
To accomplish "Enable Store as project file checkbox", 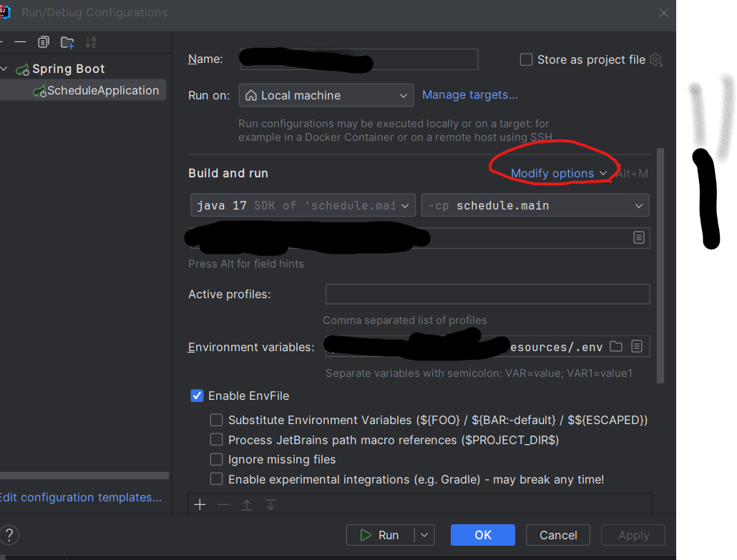I will [x=526, y=59].
